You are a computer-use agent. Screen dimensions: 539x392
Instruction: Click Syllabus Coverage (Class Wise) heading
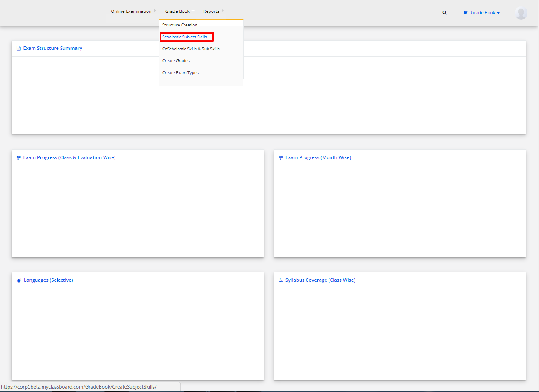tap(320, 280)
